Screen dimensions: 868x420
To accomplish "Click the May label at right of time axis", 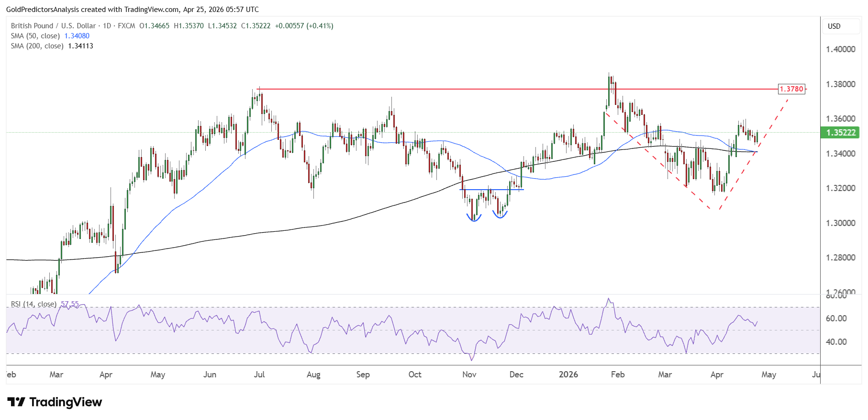I will [769, 375].
